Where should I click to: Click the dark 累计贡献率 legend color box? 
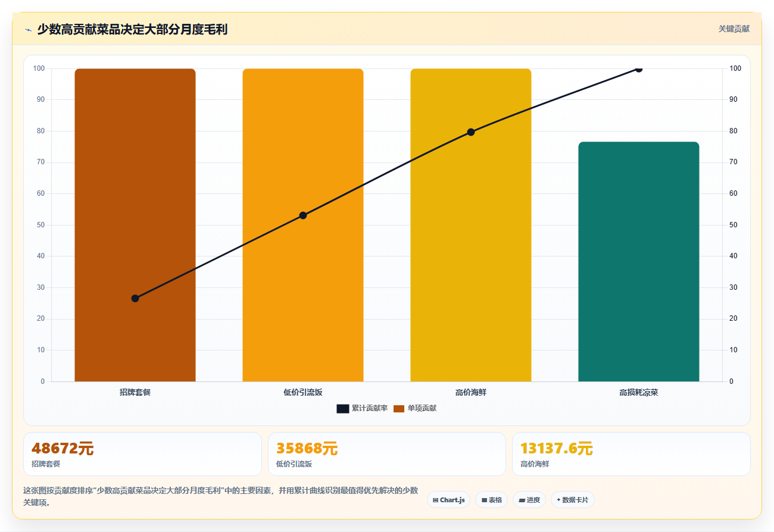(342, 409)
